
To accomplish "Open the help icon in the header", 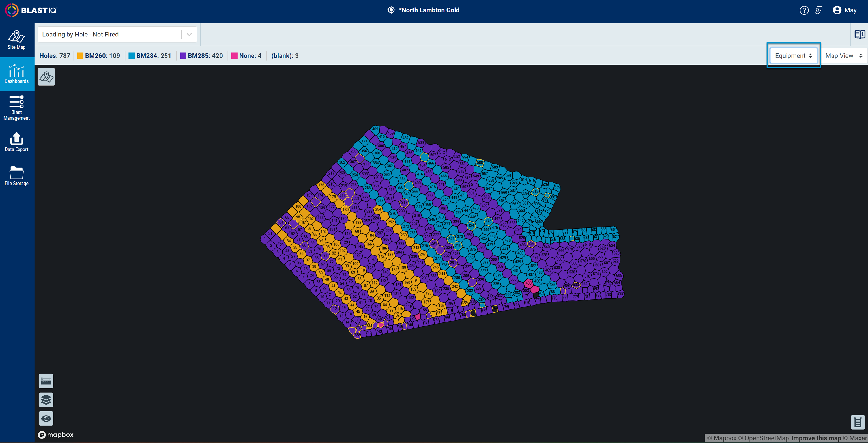I will [x=804, y=10].
